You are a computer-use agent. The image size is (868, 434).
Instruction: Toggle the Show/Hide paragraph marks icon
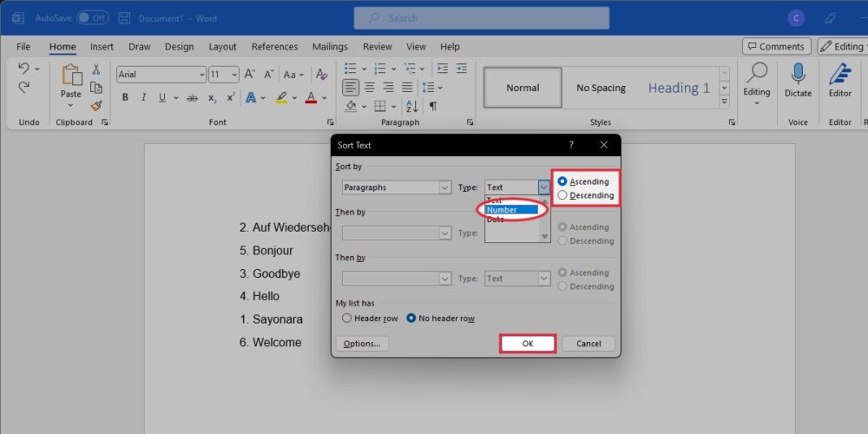tap(432, 106)
